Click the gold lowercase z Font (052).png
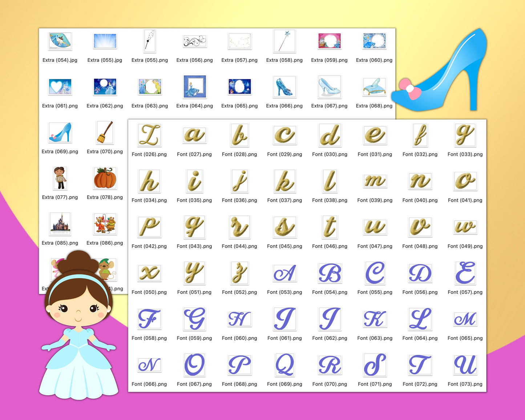Screen dimensions: 525x420 (239, 273)
